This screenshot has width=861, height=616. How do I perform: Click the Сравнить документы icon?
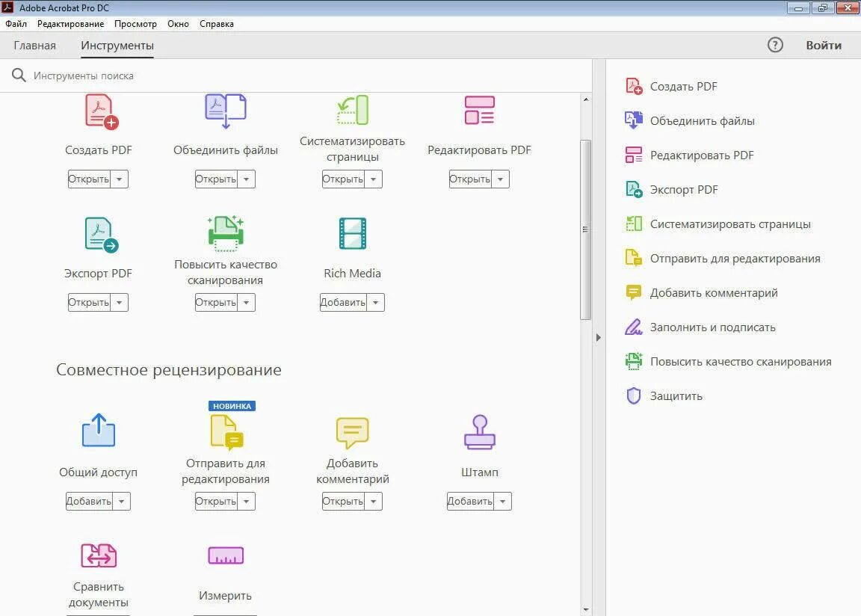pos(99,555)
